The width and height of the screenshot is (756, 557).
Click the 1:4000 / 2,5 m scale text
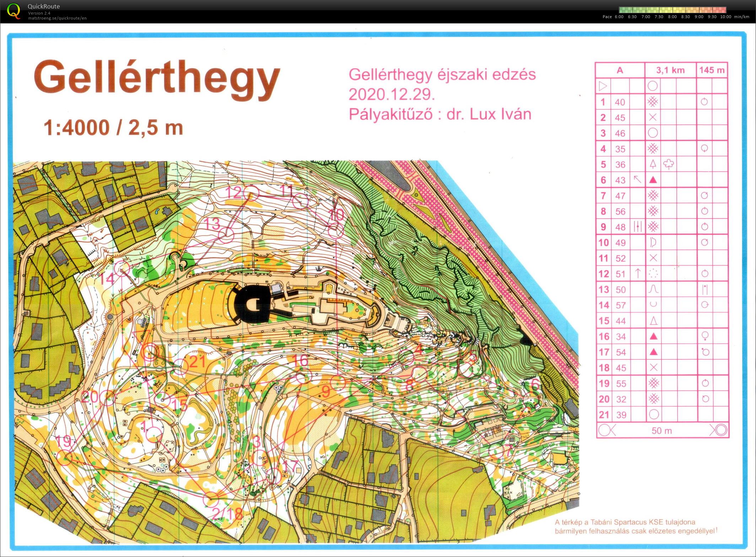(x=113, y=128)
